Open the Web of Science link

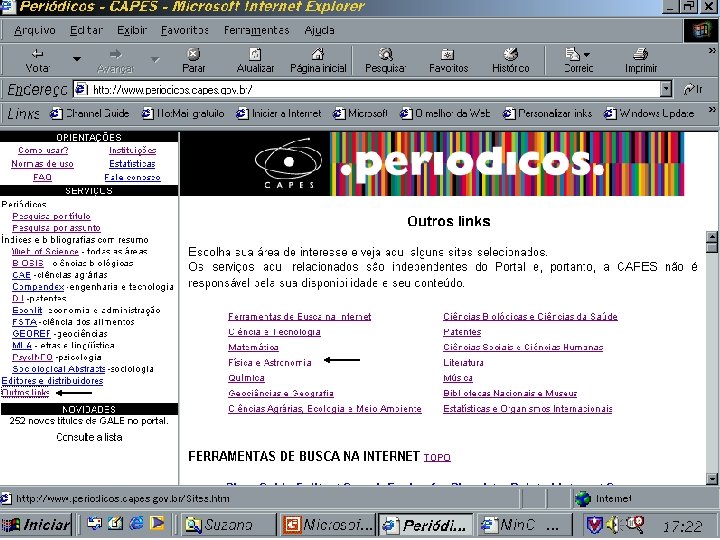click(45, 251)
